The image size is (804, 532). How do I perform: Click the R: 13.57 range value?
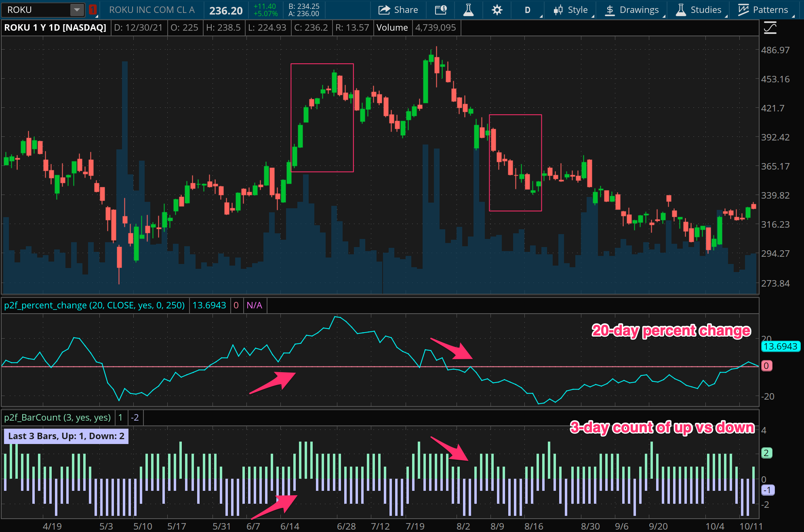352,27
